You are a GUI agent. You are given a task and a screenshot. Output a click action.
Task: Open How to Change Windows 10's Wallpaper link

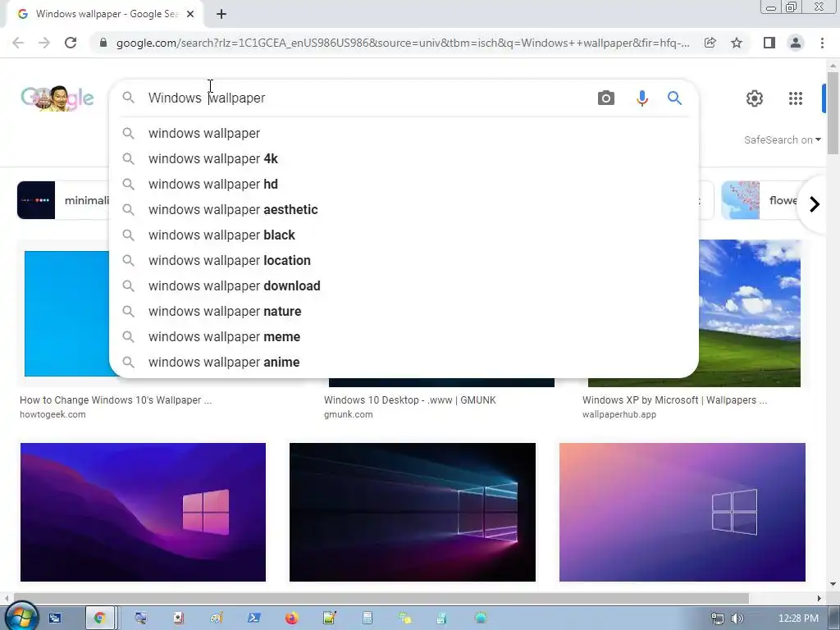[116, 400]
